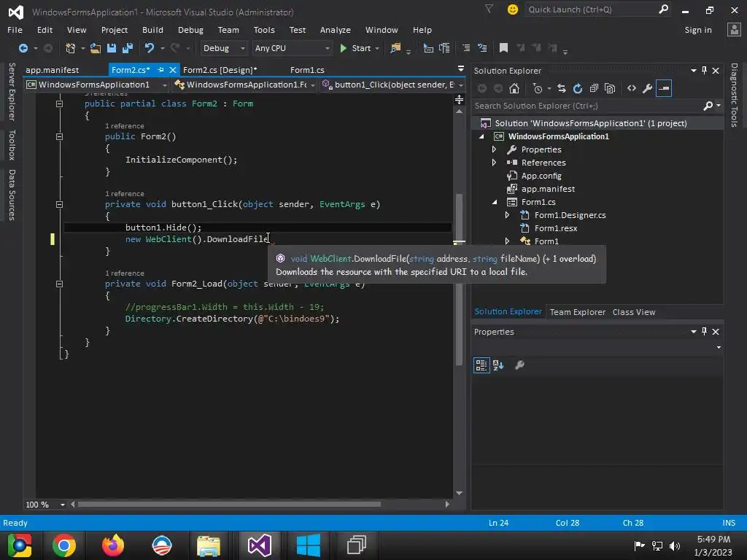The height and width of the screenshot is (560, 747).
Task: Click the Property Pages wrench in Properties panel
Action: point(519,365)
